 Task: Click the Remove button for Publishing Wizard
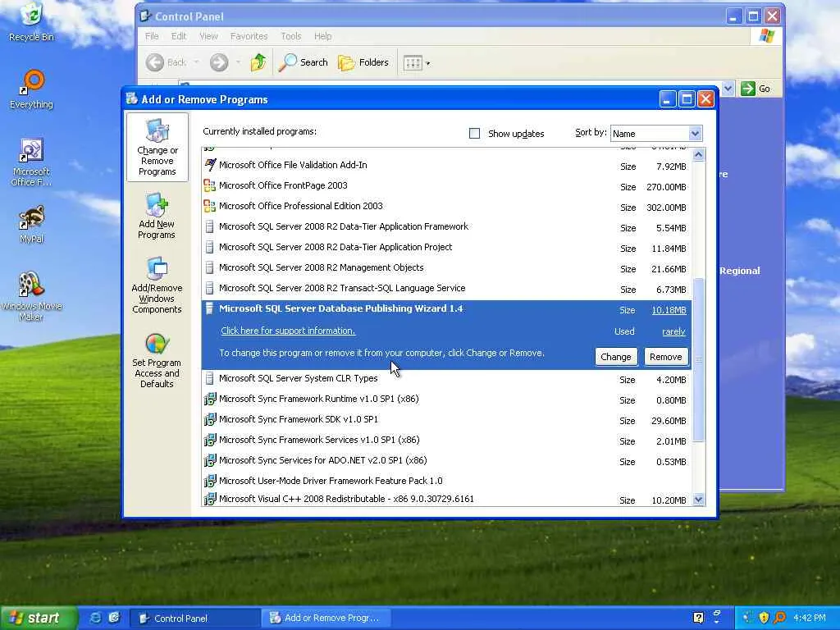coord(666,357)
